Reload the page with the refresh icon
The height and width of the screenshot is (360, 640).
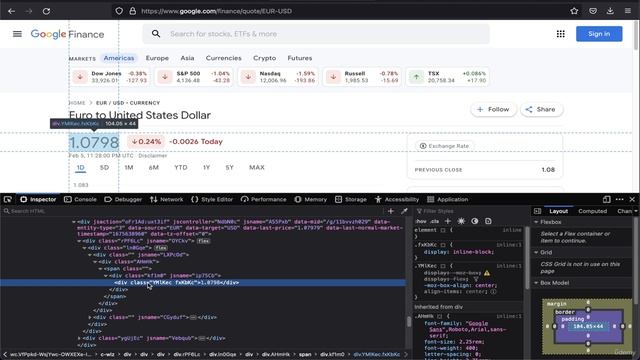(x=46, y=11)
